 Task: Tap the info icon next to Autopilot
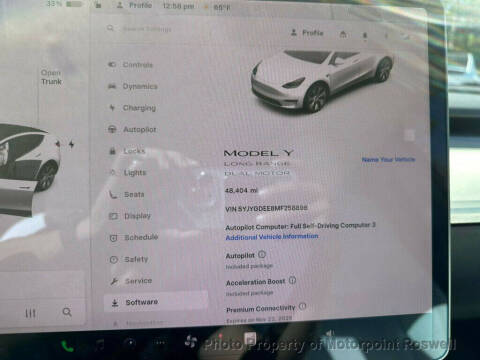[x=262, y=255]
